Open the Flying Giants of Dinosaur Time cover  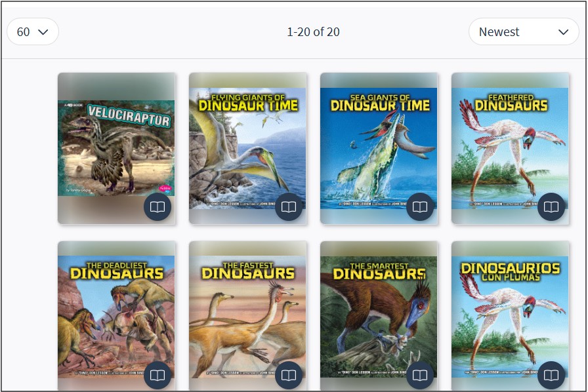click(248, 148)
